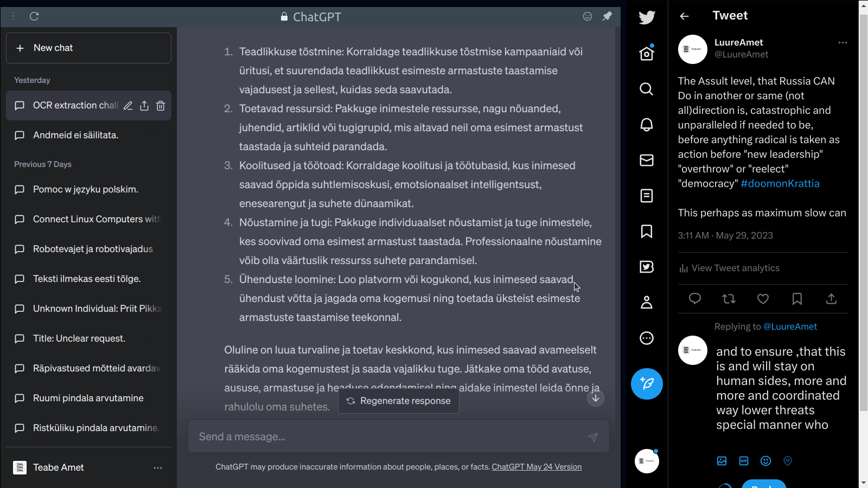Open Twitter search magnifier

(647, 89)
